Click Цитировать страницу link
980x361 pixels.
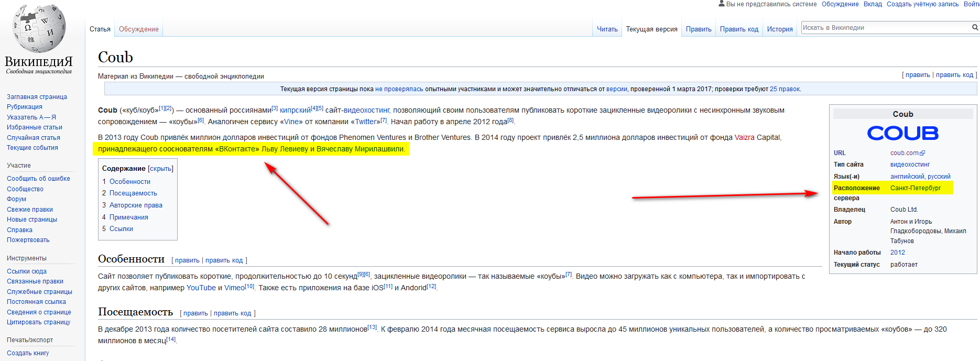[38, 322]
